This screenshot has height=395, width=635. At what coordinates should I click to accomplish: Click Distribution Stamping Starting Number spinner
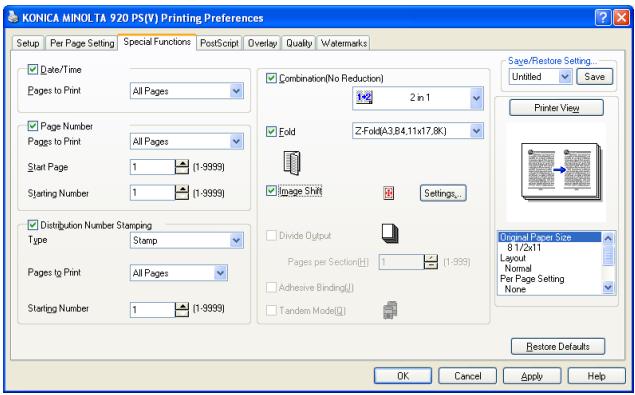pyautogui.click(x=182, y=310)
